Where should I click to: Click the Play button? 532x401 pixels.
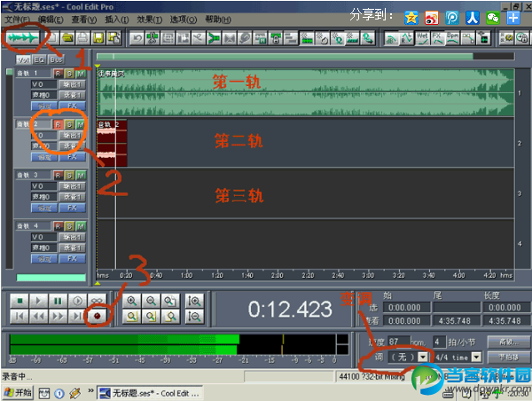coord(39,301)
